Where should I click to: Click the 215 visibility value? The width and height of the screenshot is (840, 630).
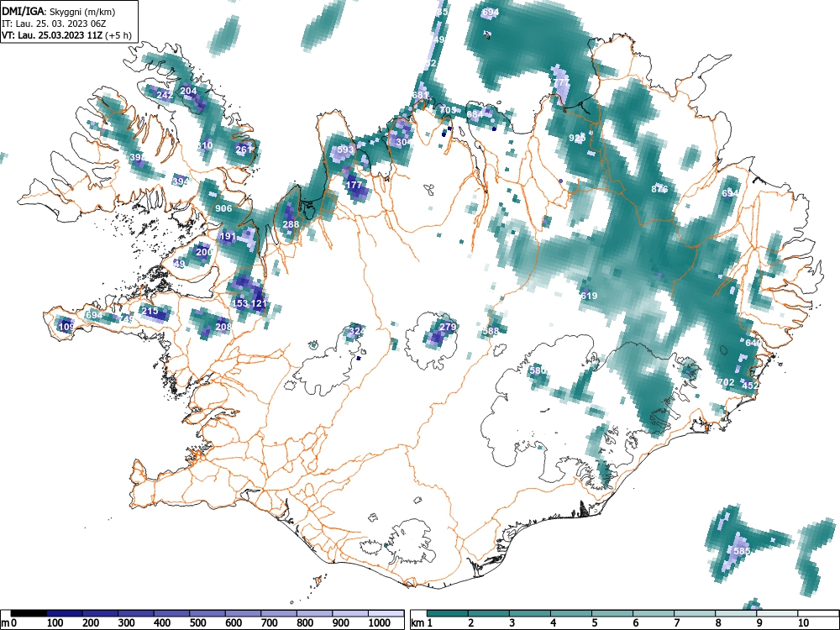(x=150, y=312)
